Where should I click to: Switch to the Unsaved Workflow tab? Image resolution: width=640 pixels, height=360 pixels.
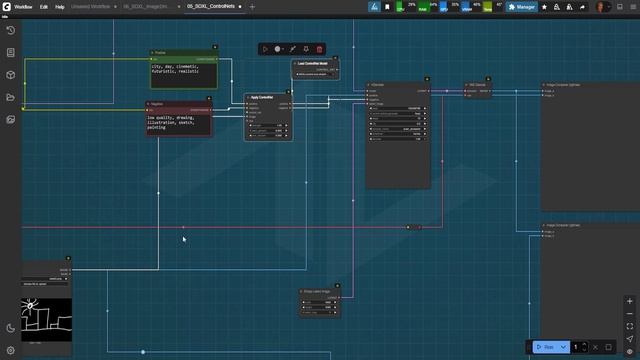(x=90, y=7)
